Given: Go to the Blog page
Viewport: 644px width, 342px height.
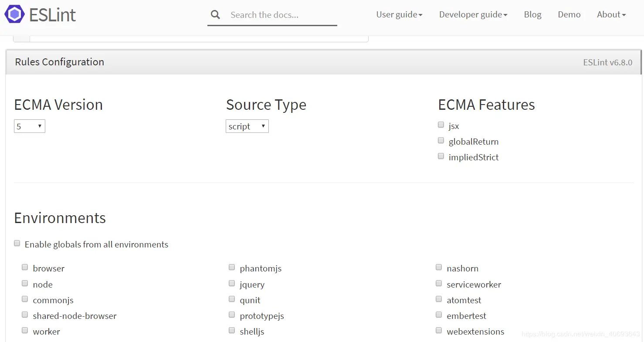Looking at the screenshot, I should (532, 14).
